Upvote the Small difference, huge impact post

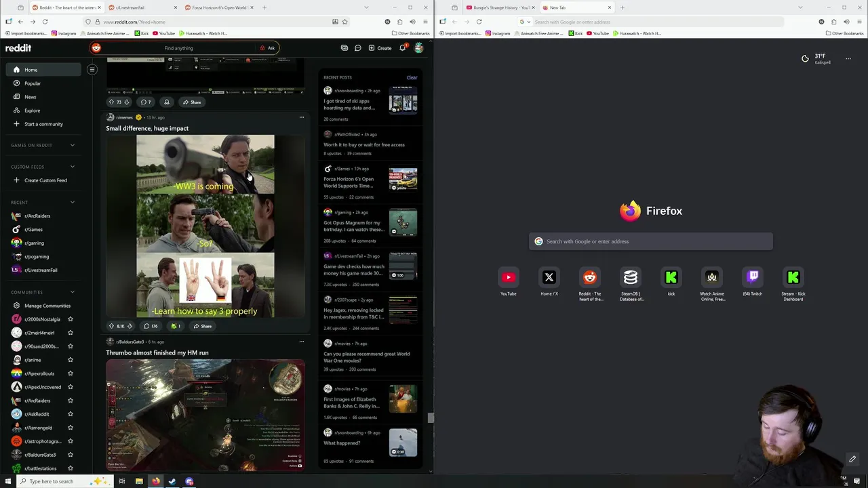(112, 326)
